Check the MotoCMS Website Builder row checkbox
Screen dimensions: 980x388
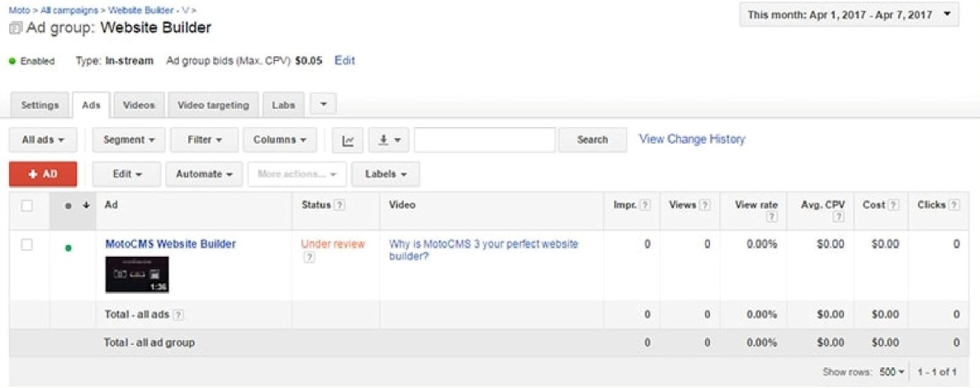27,245
